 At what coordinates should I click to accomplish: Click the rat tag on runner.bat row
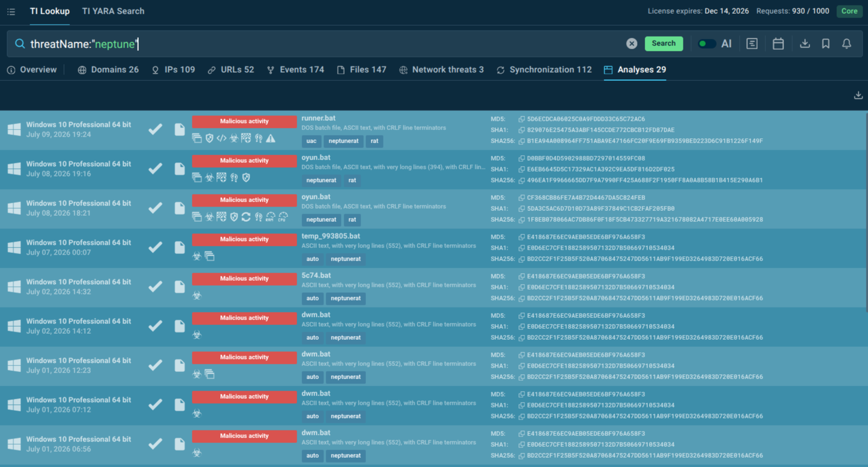tap(374, 141)
